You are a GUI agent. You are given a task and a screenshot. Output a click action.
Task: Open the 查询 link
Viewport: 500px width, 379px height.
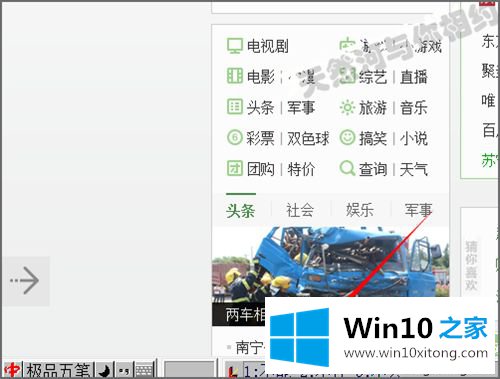[x=373, y=169]
